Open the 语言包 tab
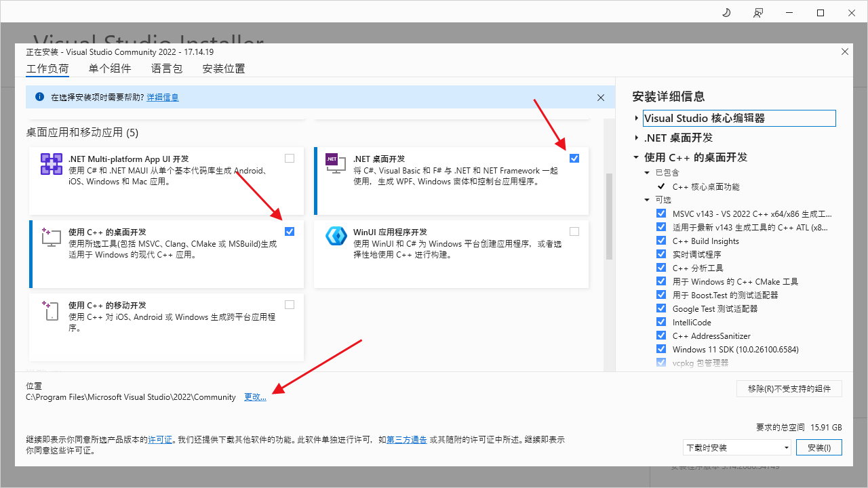 (x=167, y=68)
